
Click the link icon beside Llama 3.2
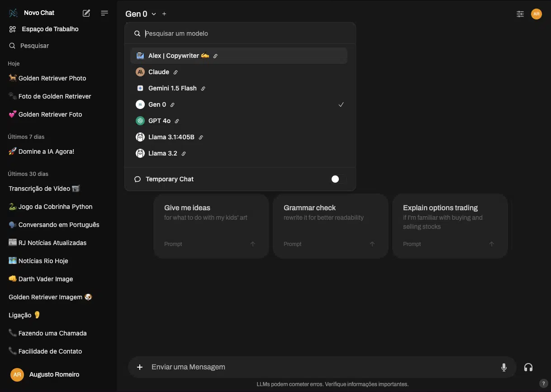(x=184, y=154)
